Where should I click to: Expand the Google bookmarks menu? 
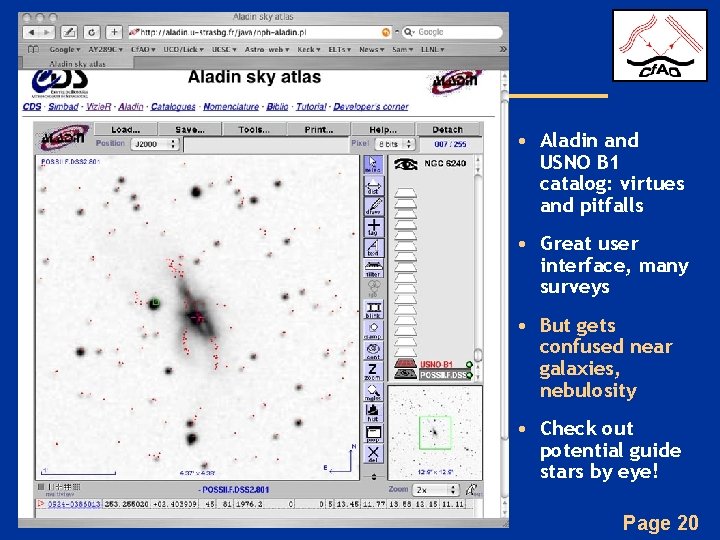64,50
